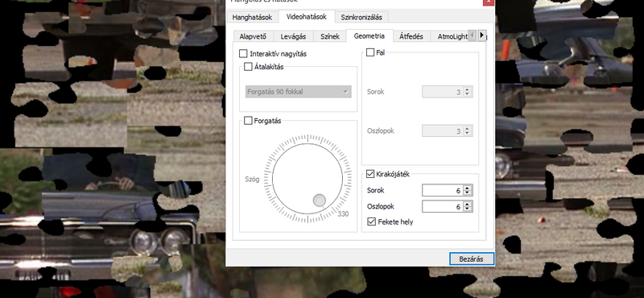
Task: Increase Kirakójáték Sorok with up arrow
Action: click(468, 188)
